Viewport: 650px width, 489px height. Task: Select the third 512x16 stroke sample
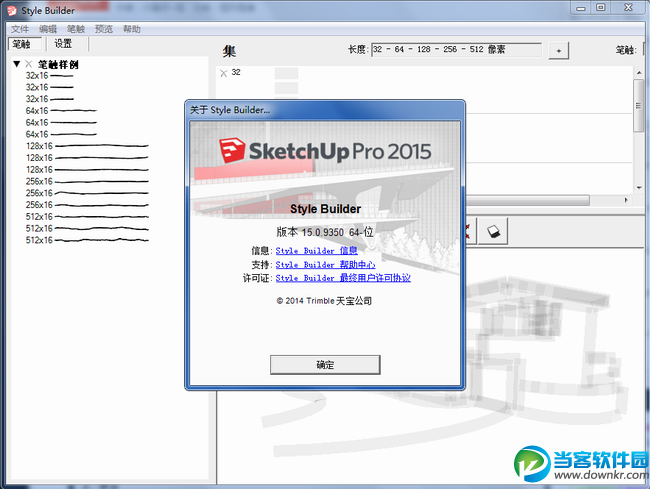click(87, 240)
